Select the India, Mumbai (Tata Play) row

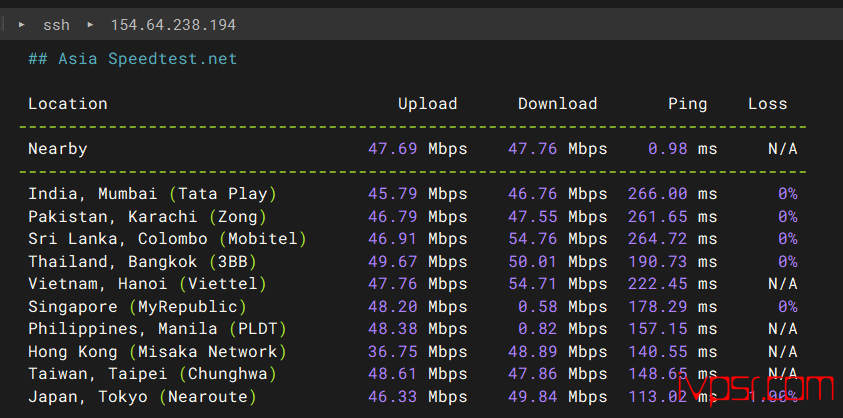(412, 194)
